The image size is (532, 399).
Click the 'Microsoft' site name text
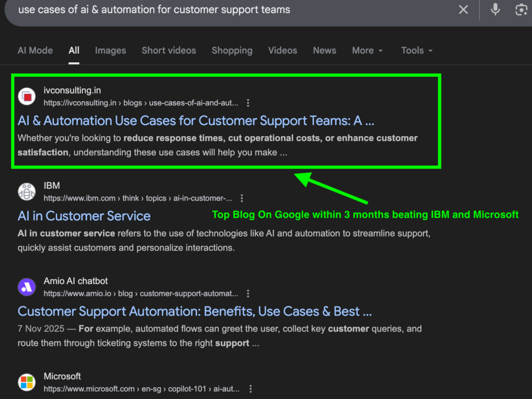click(62, 376)
